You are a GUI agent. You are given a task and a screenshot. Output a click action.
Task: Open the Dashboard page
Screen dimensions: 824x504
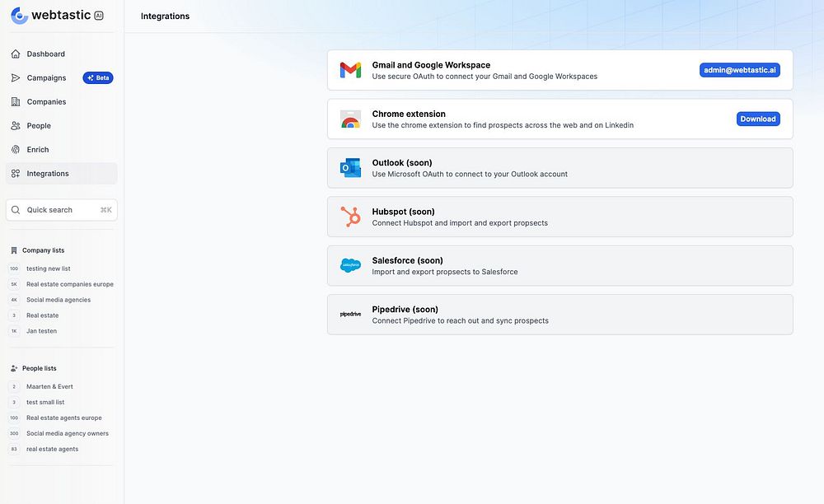62,54
